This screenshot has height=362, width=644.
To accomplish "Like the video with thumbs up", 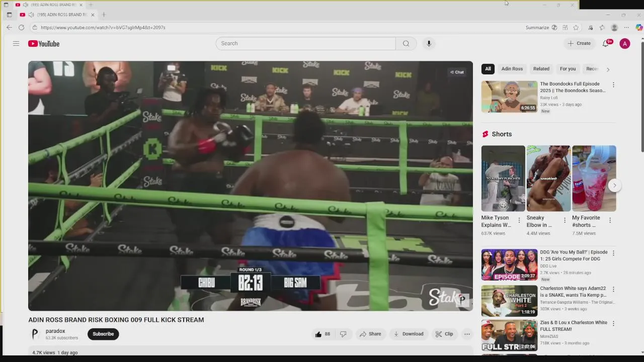I will tap(323, 334).
